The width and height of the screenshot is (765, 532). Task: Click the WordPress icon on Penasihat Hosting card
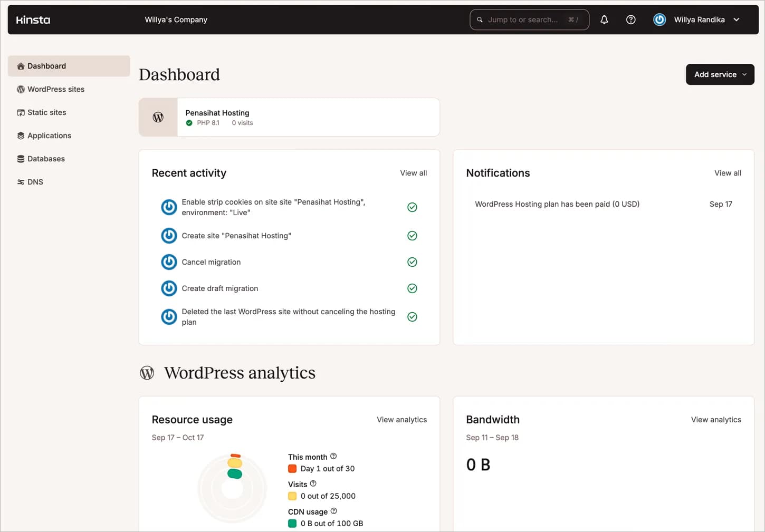coord(158,117)
